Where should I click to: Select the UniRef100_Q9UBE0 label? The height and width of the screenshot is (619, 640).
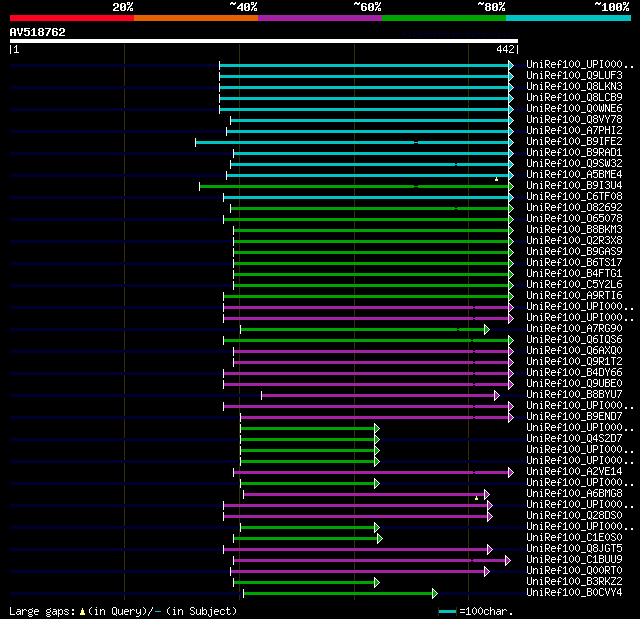pyautogui.click(x=574, y=384)
